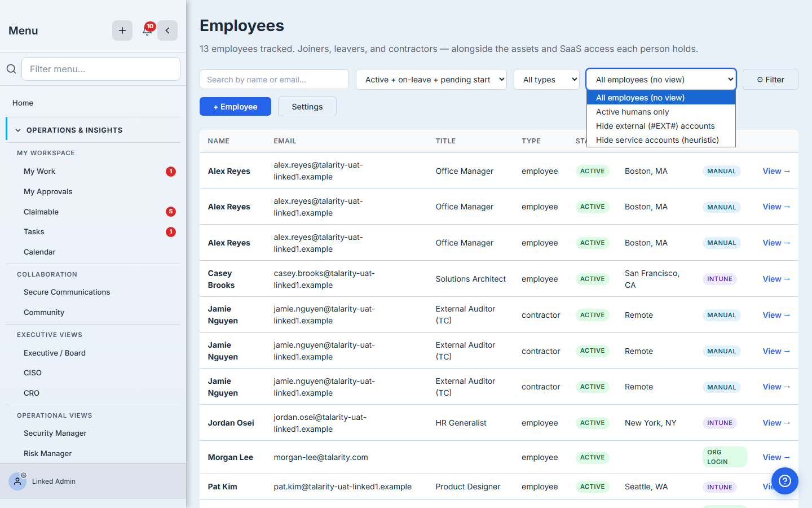812x508 pixels.
Task: Click the Filter button
Action: 770,80
